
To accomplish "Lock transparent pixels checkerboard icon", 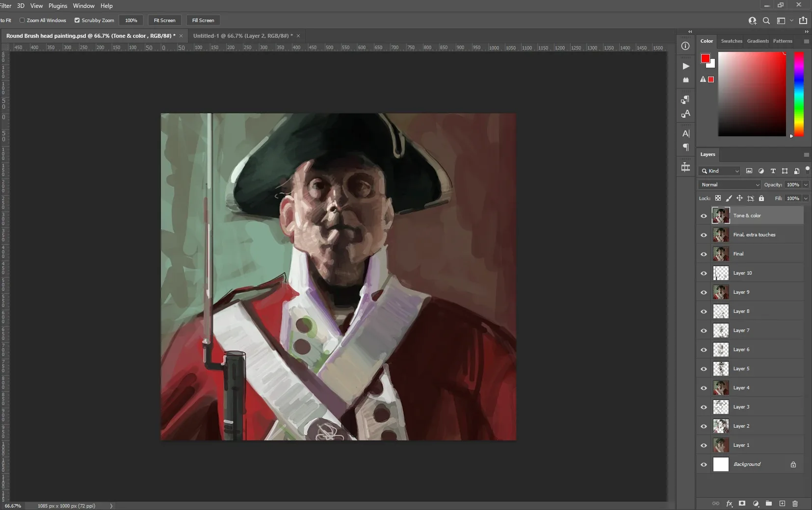I will pyautogui.click(x=718, y=199).
